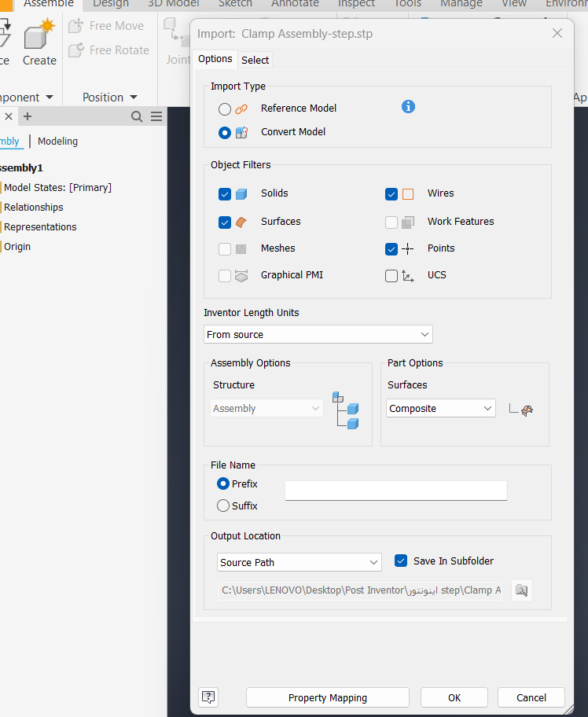Click the composite surfaces preview icon

(x=521, y=410)
